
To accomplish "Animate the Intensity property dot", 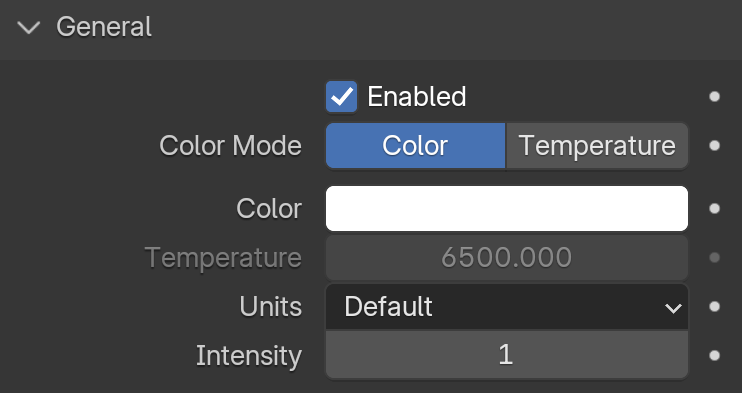I will pyautogui.click(x=715, y=355).
